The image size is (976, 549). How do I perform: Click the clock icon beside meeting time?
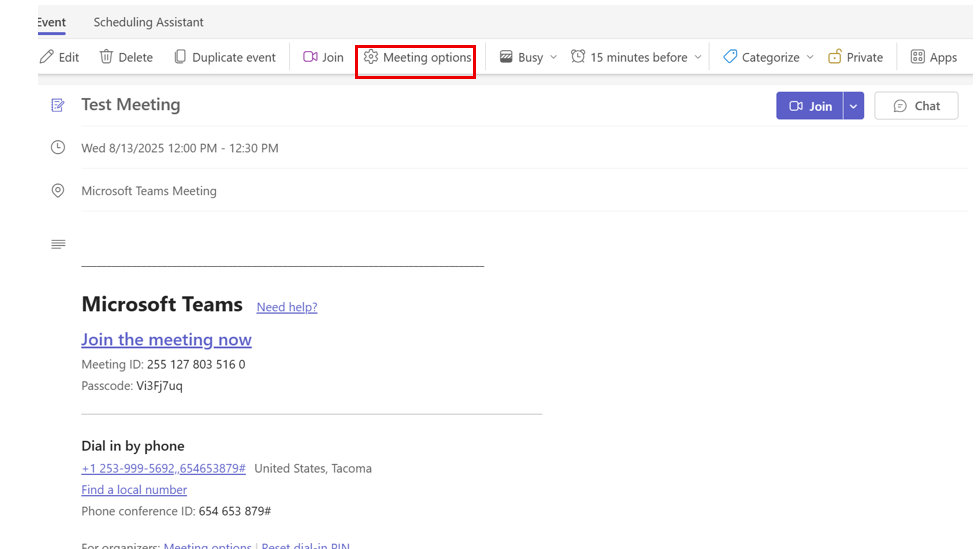[x=58, y=148]
